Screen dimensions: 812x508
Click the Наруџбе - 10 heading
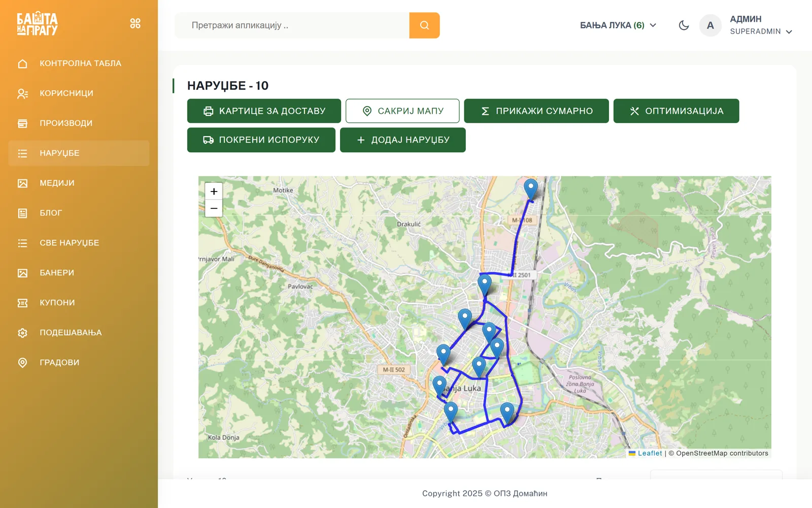coord(228,85)
